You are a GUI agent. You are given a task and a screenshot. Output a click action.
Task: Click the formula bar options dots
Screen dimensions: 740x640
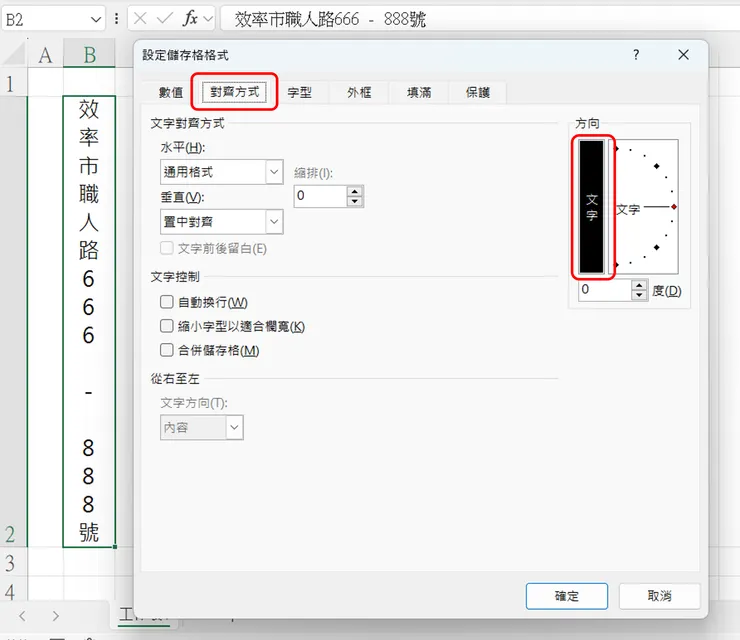click(117, 19)
